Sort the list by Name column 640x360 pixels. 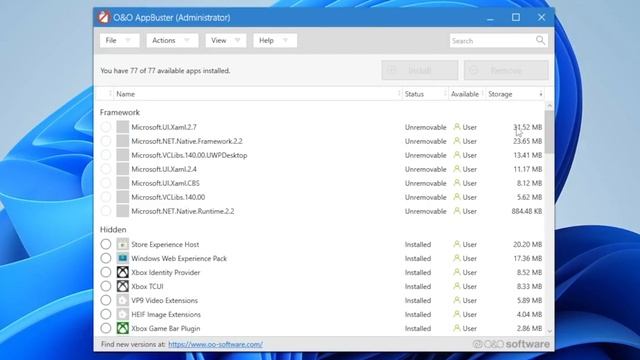coord(257,94)
